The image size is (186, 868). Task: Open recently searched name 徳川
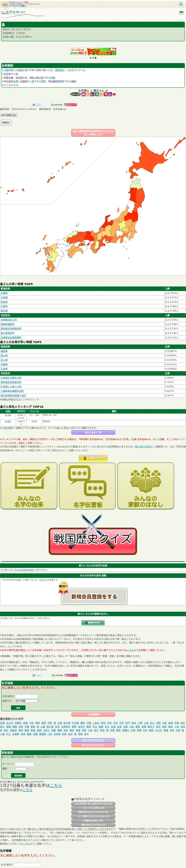2,727
